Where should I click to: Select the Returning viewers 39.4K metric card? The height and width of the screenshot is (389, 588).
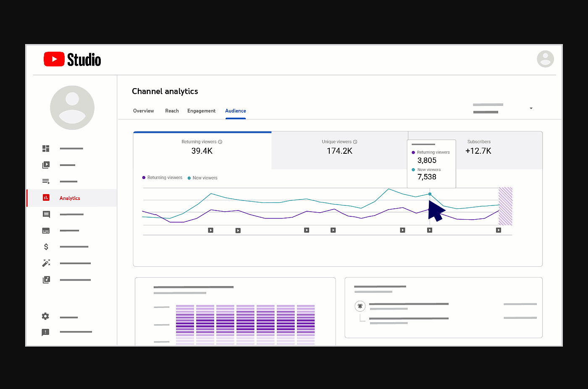(x=202, y=150)
